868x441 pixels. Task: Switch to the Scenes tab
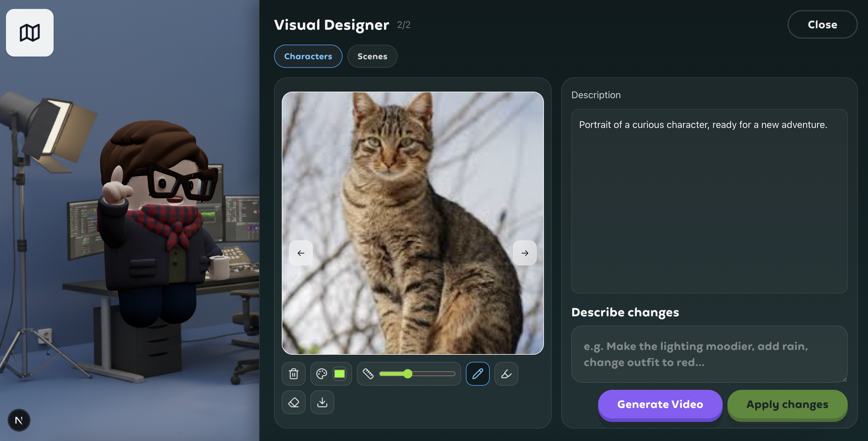[x=372, y=56]
